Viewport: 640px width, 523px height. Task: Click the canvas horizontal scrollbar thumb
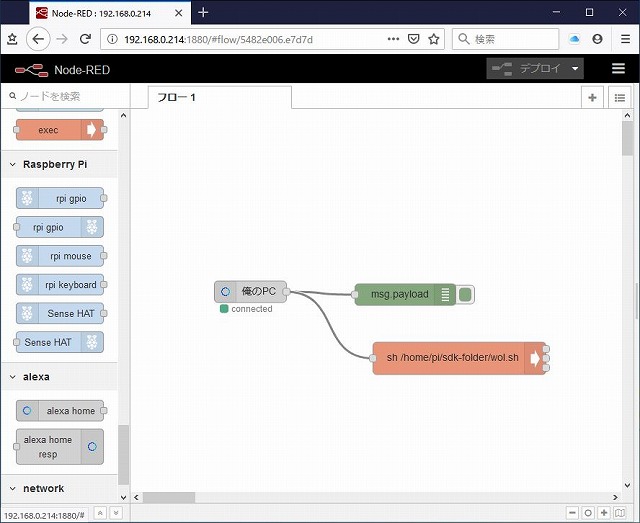[x=169, y=497]
